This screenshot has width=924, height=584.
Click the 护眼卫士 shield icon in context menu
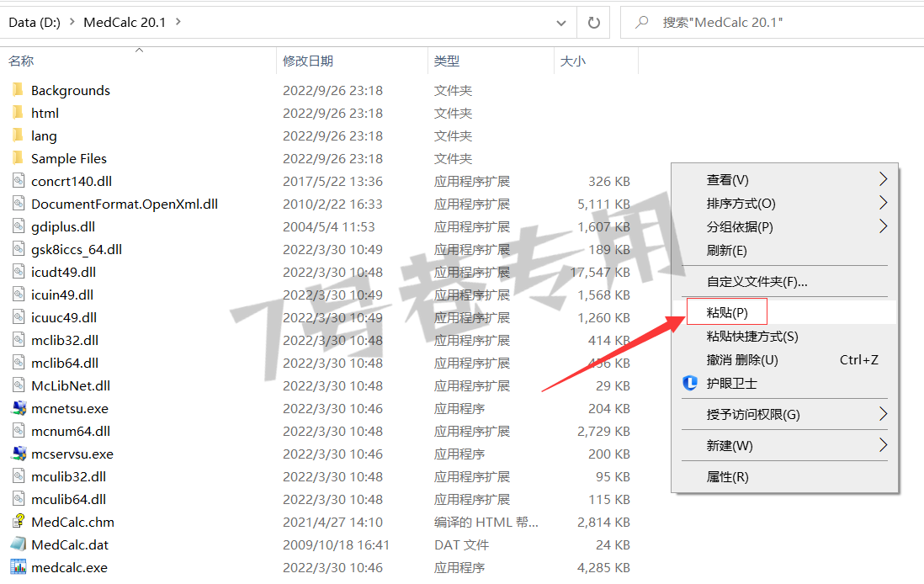tap(690, 384)
